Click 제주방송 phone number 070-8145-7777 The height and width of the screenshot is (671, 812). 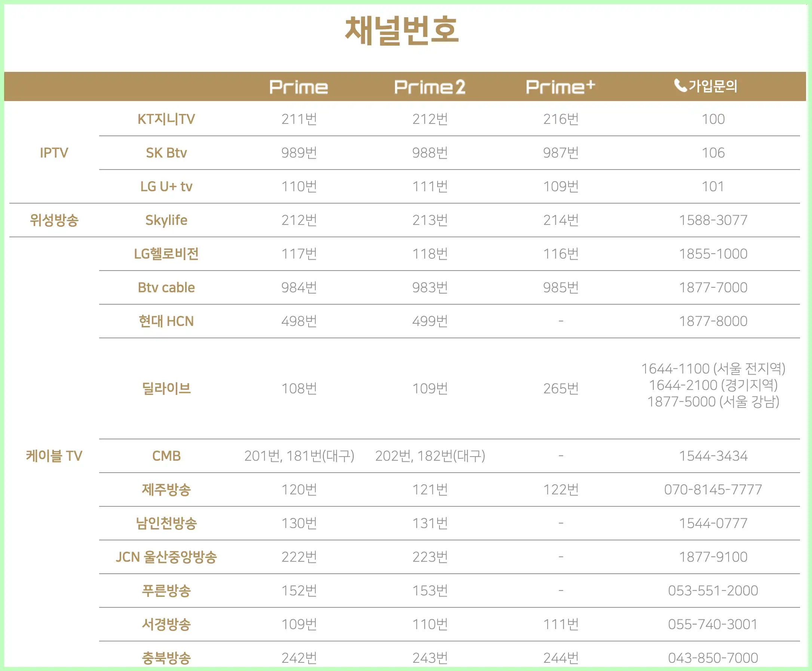713,489
